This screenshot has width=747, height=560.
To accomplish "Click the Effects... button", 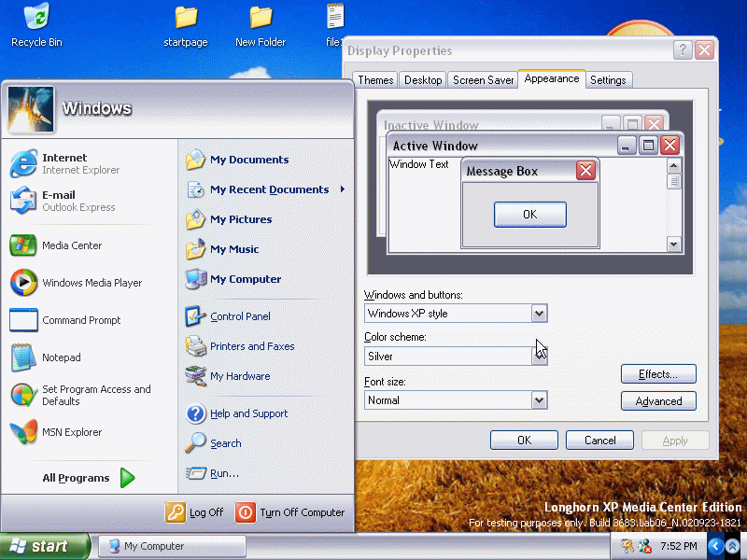I will pos(658,374).
